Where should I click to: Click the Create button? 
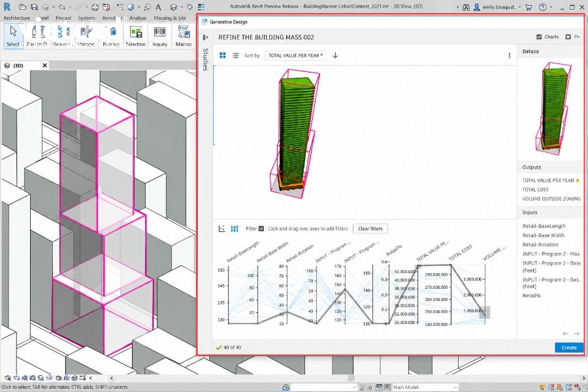coord(569,348)
